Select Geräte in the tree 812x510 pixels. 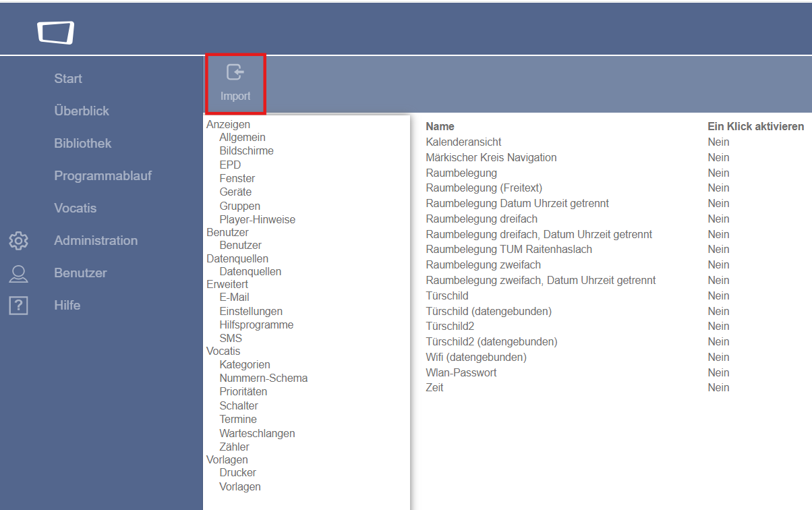235,192
